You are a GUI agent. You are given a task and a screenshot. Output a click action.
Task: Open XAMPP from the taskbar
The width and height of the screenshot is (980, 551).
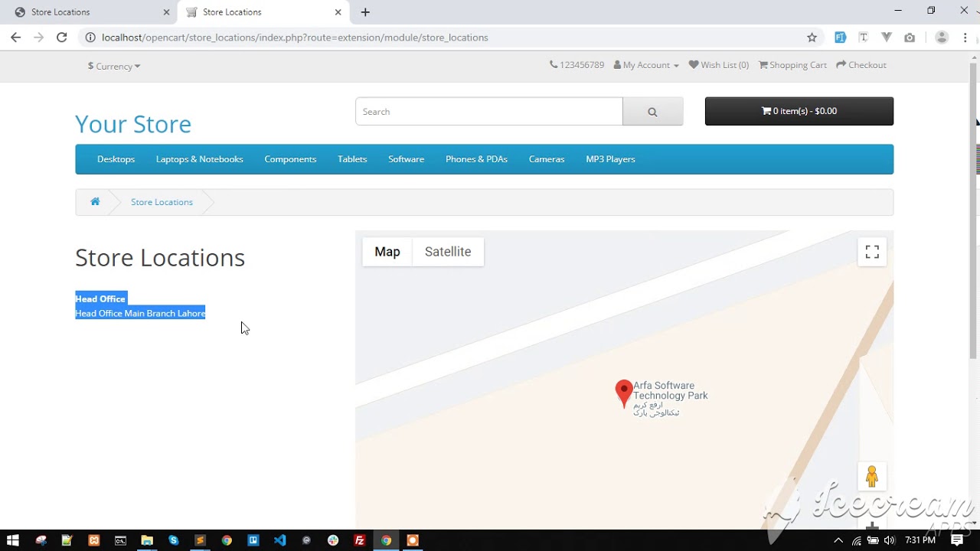94,540
